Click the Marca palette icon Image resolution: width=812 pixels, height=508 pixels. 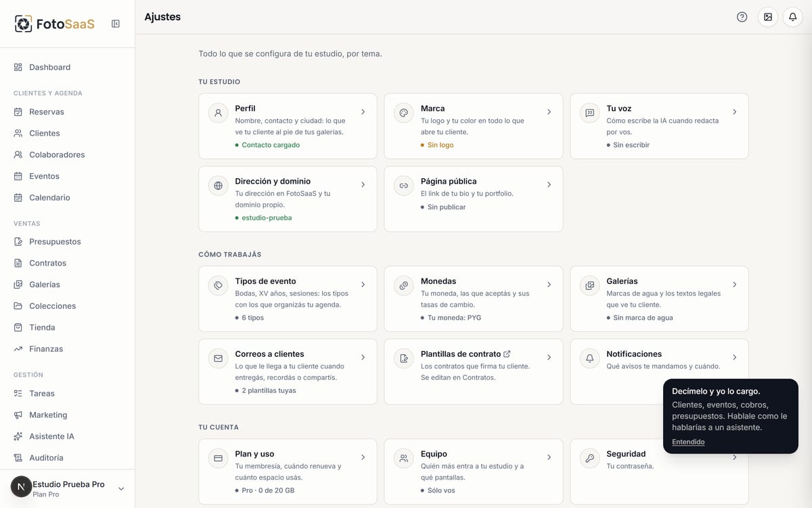pyautogui.click(x=404, y=113)
